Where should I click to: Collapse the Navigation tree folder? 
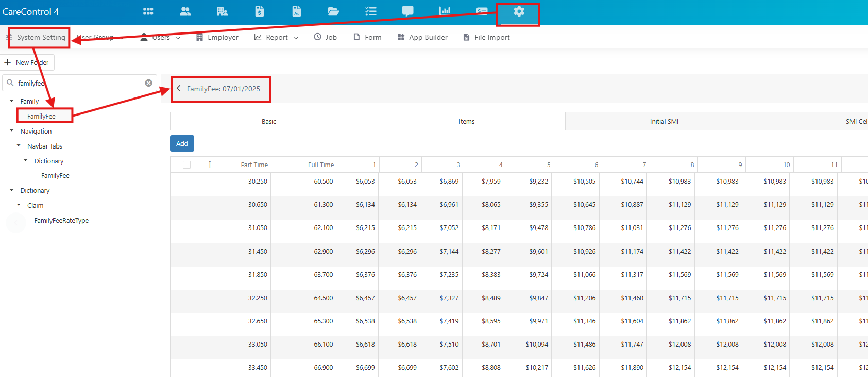12,131
